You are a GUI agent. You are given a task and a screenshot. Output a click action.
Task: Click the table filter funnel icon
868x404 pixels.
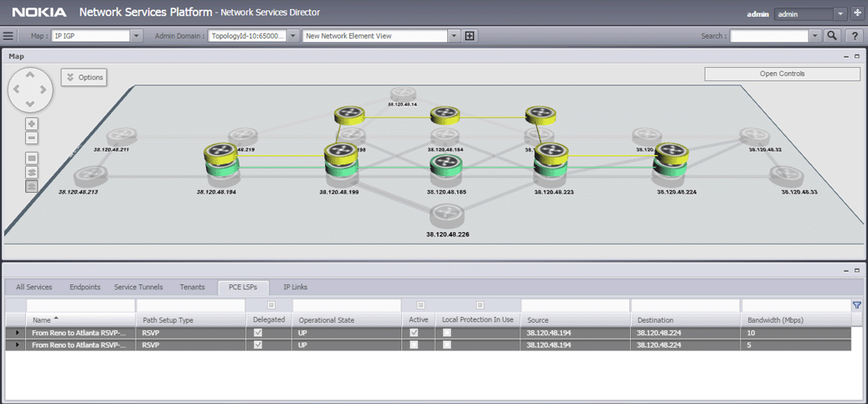856,305
